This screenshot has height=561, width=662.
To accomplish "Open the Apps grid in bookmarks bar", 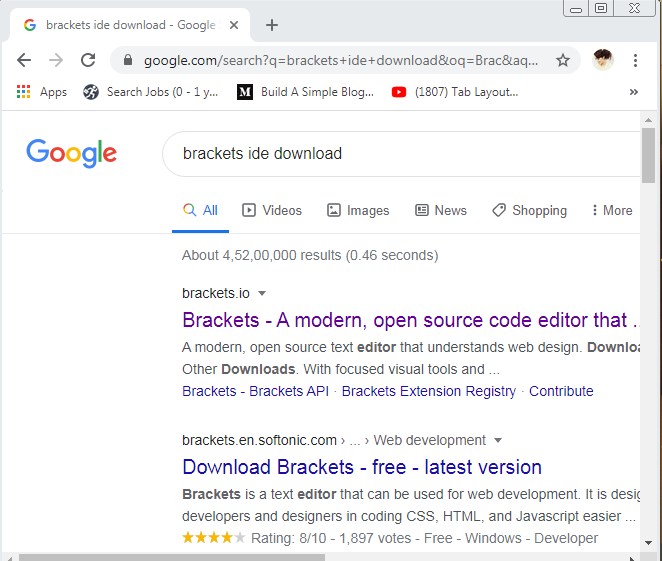I will [x=41, y=92].
